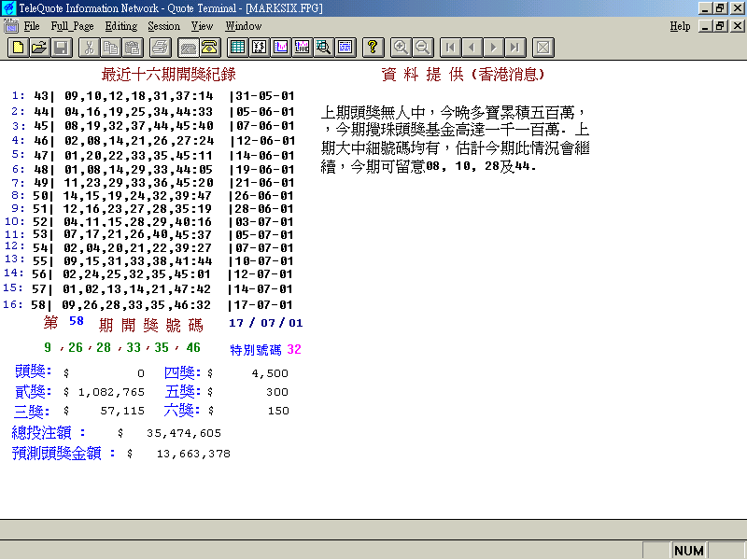Click draw 50 numbers 14,15,19,24,32,39:47

click(137, 196)
